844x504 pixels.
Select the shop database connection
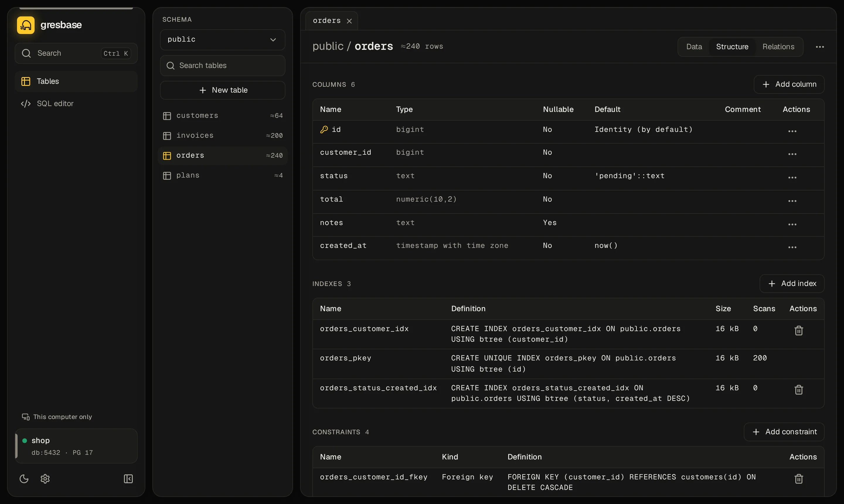coord(76,446)
